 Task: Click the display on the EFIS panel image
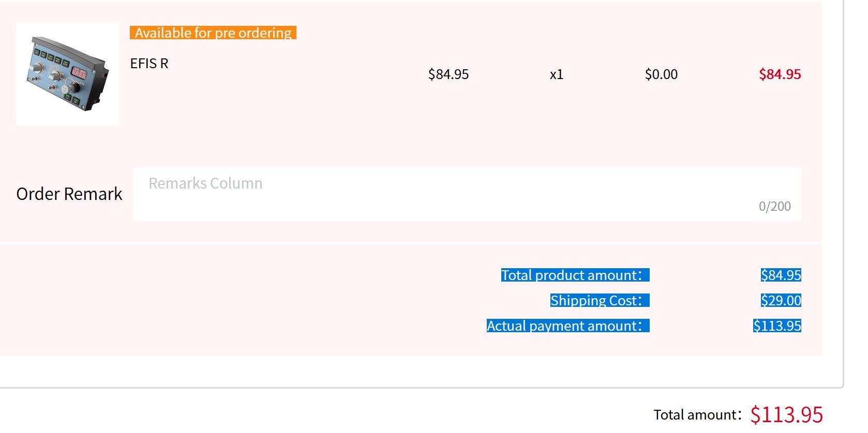(x=79, y=73)
